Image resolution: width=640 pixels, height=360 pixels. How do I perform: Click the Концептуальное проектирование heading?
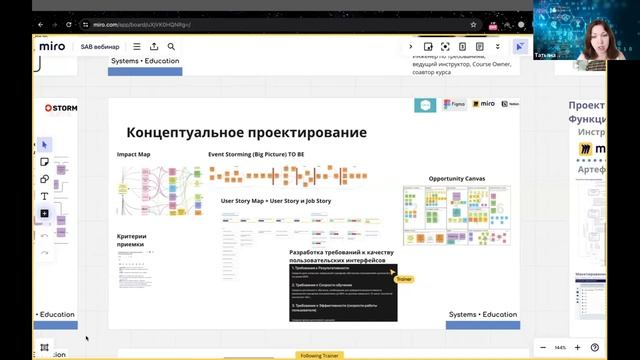(247, 132)
